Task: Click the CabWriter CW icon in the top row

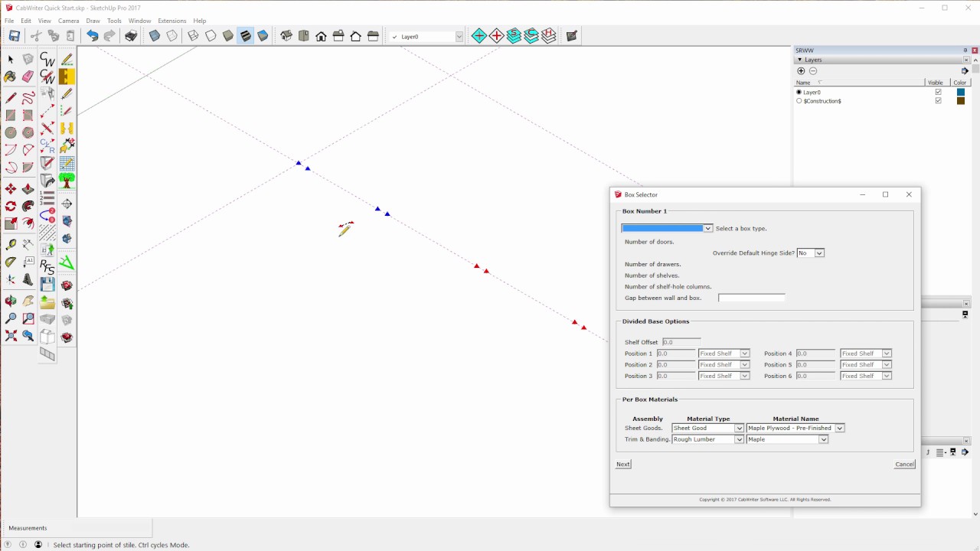Action: 47,60
